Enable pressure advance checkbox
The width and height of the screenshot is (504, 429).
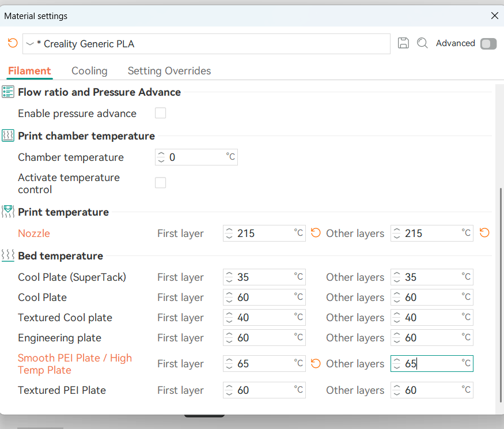161,114
